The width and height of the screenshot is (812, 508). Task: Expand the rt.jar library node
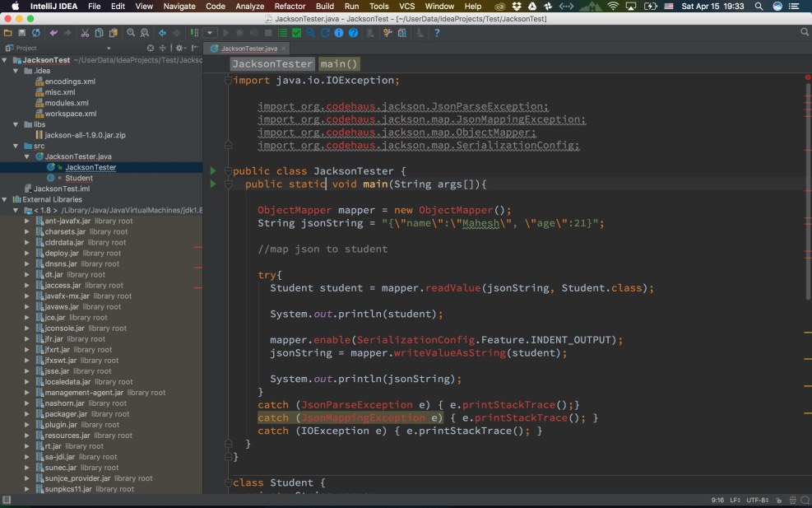(x=26, y=445)
